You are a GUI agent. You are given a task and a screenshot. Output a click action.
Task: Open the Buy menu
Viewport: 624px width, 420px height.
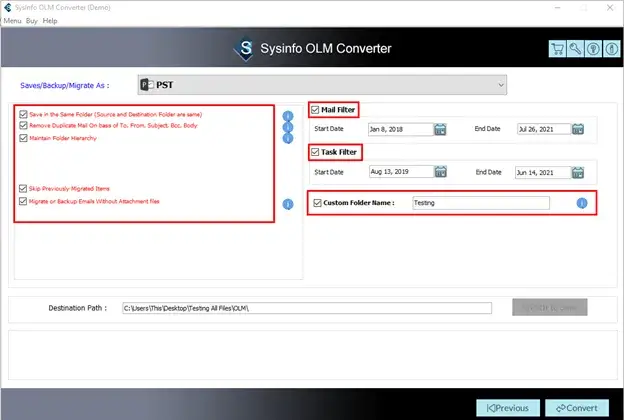(x=32, y=21)
